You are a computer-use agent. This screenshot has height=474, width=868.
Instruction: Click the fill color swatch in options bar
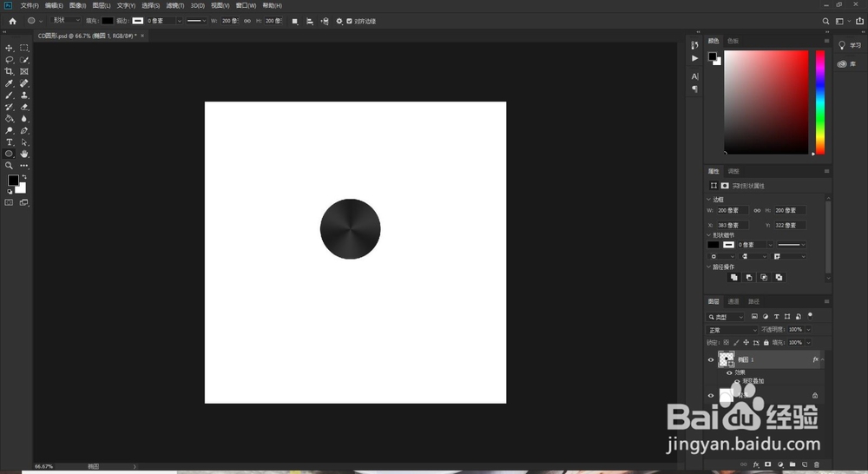108,21
